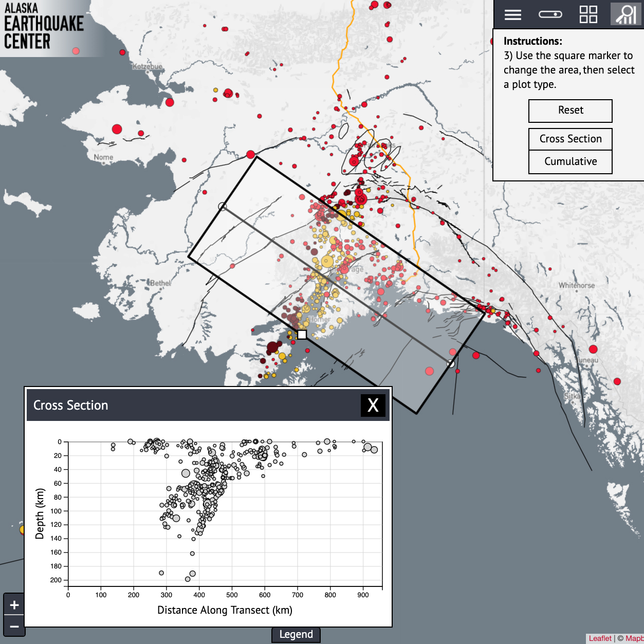644x644 pixels.
Task: Activate the earthquake analysis magnifier-chart tool
Action: tap(625, 14)
